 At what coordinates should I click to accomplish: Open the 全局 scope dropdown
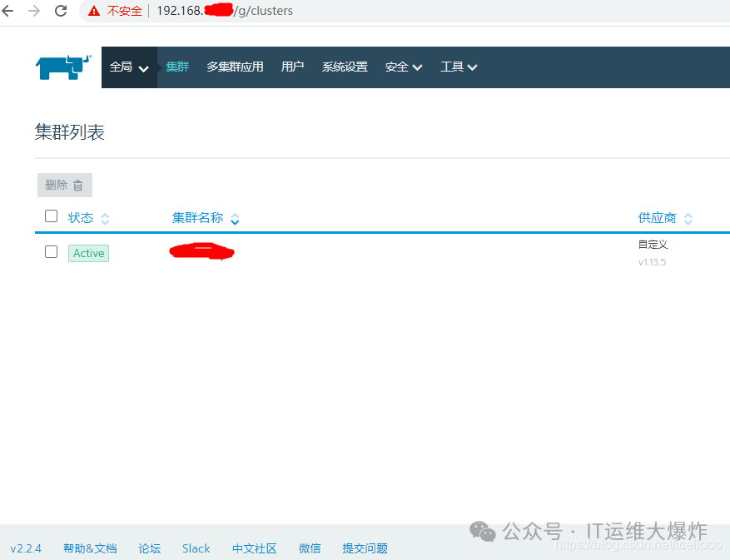point(129,67)
